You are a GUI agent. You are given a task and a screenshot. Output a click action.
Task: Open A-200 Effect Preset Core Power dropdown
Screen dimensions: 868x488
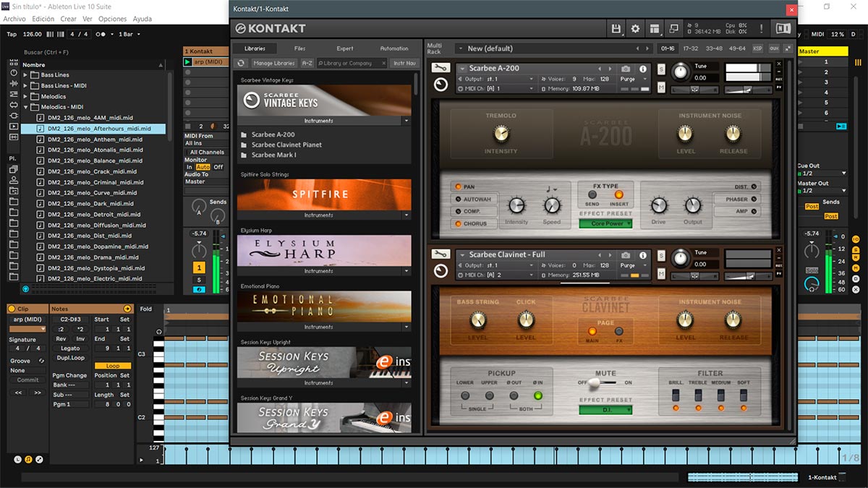[x=605, y=224]
